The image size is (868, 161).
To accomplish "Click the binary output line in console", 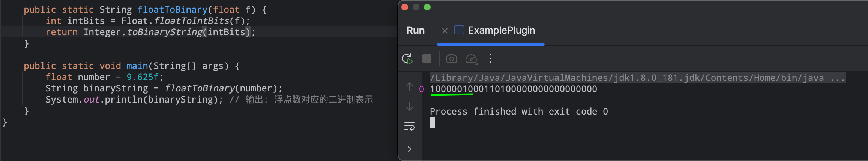I will click(x=513, y=89).
